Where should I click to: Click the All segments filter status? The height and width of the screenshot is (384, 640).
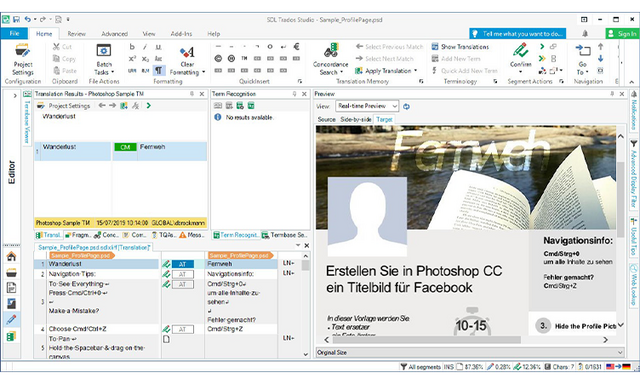coord(421,366)
